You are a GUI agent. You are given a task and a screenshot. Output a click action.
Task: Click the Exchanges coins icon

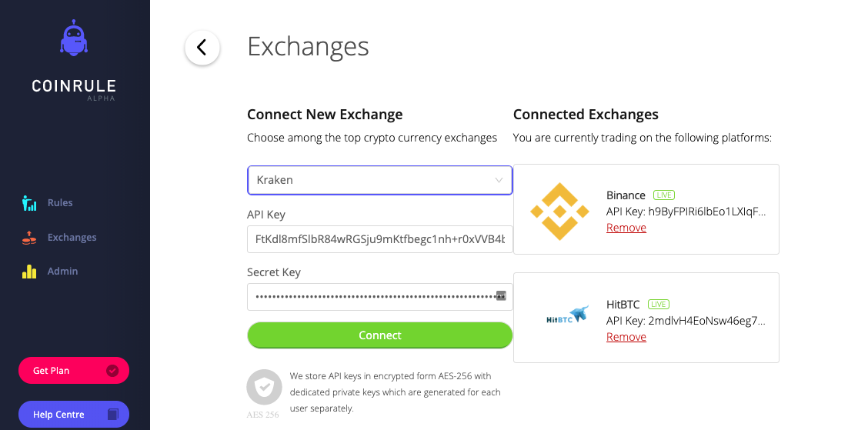(x=29, y=238)
